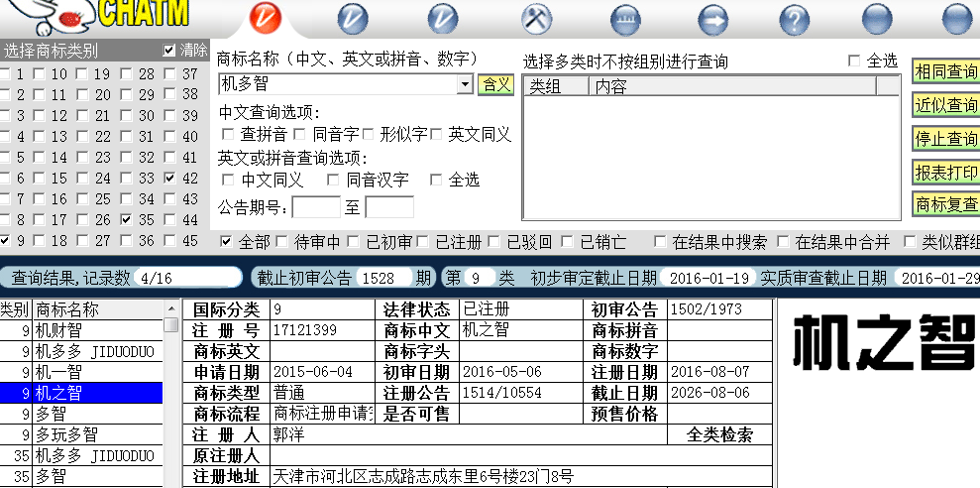The height and width of the screenshot is (488, 980).
Task: Focus the 商标名称 text field containing 机多智
Action: (x=338, y=84)
